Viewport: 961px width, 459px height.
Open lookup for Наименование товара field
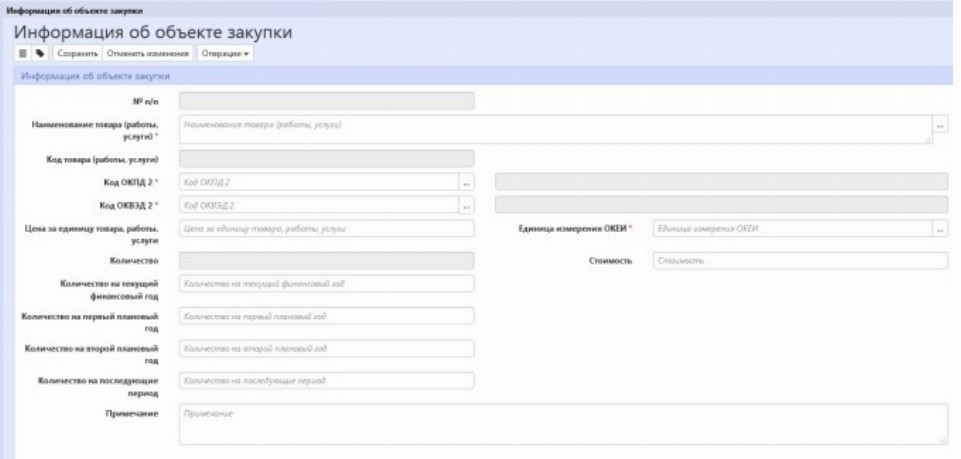tap(940, 127)
